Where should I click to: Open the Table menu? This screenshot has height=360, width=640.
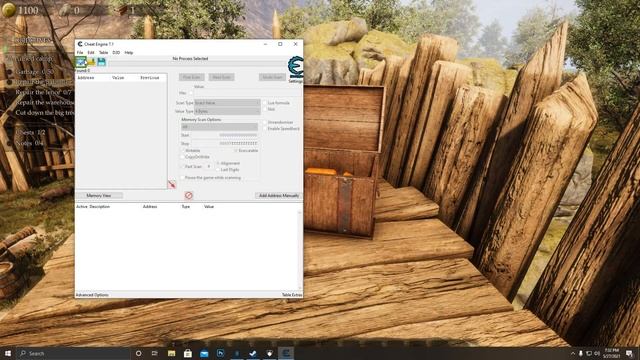tap(104, 53)
